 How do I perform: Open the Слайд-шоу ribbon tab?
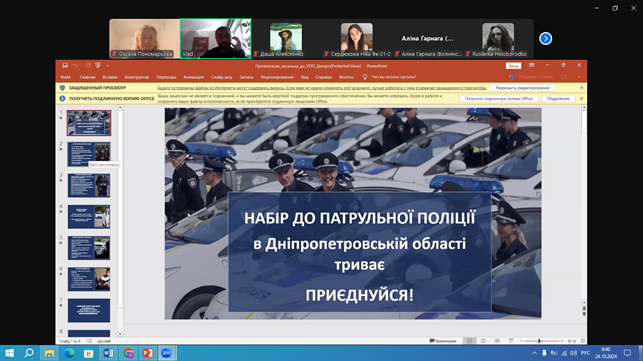tap(222, 77)
